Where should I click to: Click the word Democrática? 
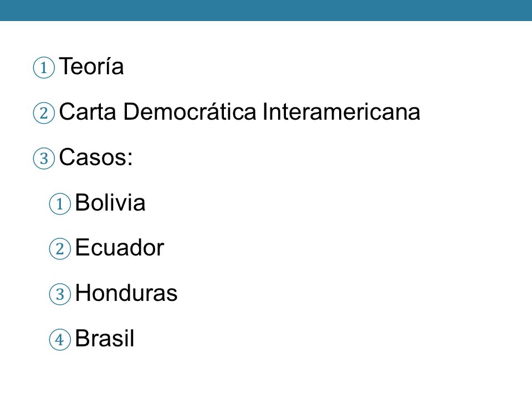(x=190, y=111)
